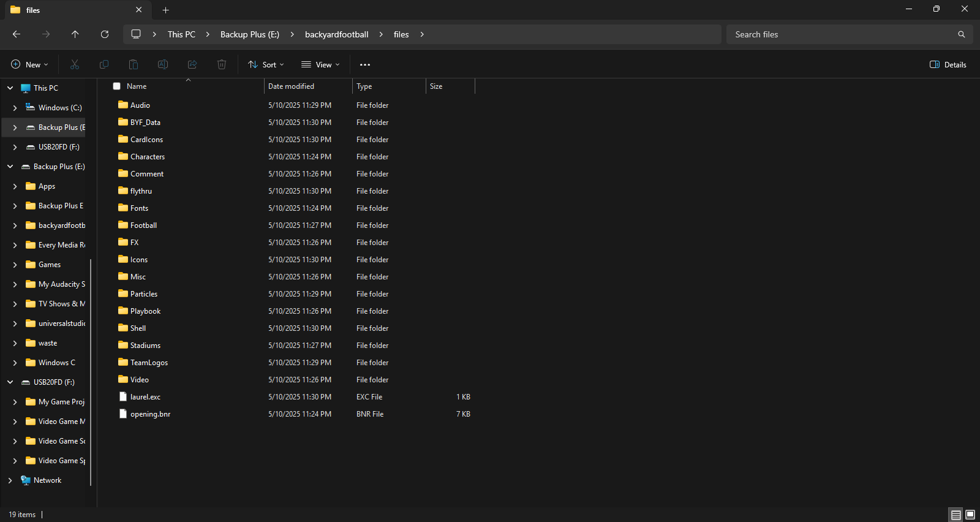This screenshot has width=980, height=522.
Task: Open the New dropdown menu
Action: point(29,64)
